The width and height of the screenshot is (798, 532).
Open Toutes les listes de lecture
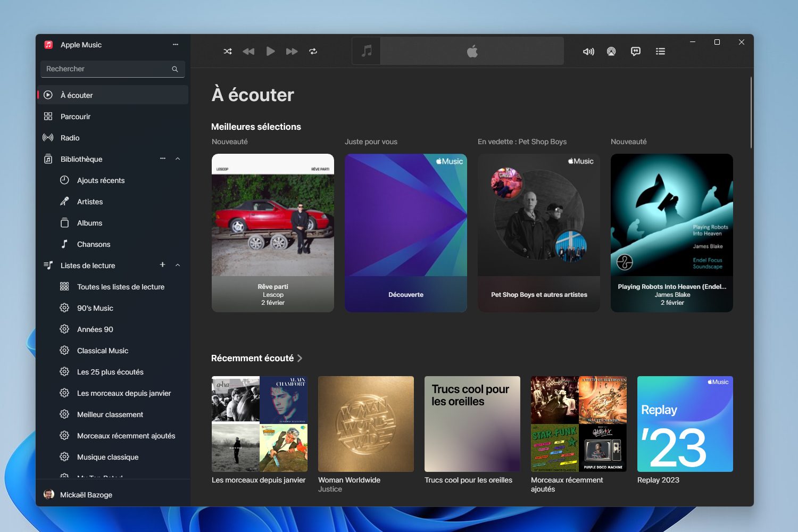pos(113,287)
